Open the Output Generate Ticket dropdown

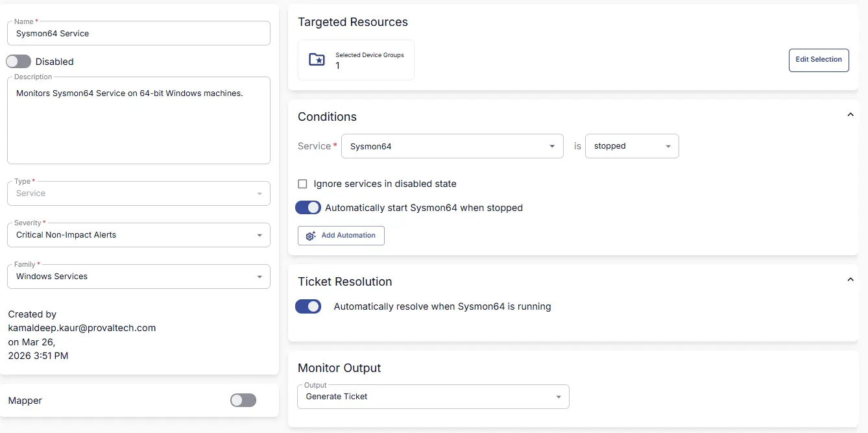[x=433, y=397]
